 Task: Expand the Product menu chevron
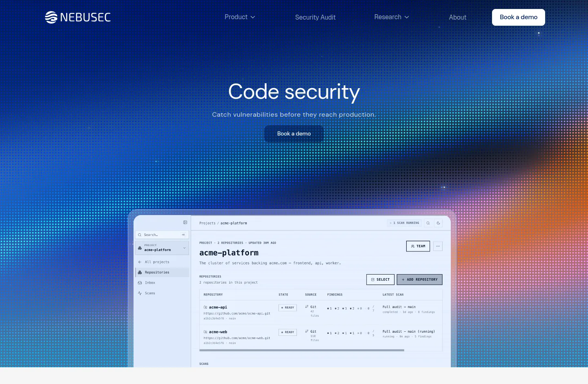(x=253, y=17)
